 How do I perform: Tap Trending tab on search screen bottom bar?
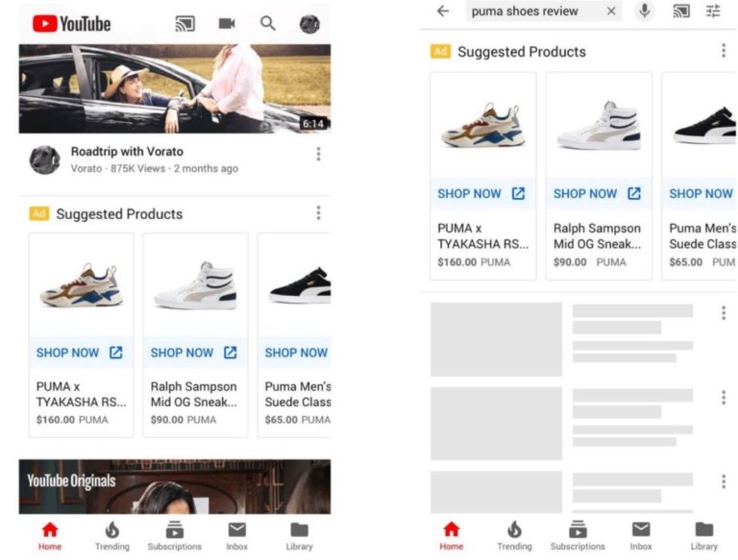coord(514,536)
